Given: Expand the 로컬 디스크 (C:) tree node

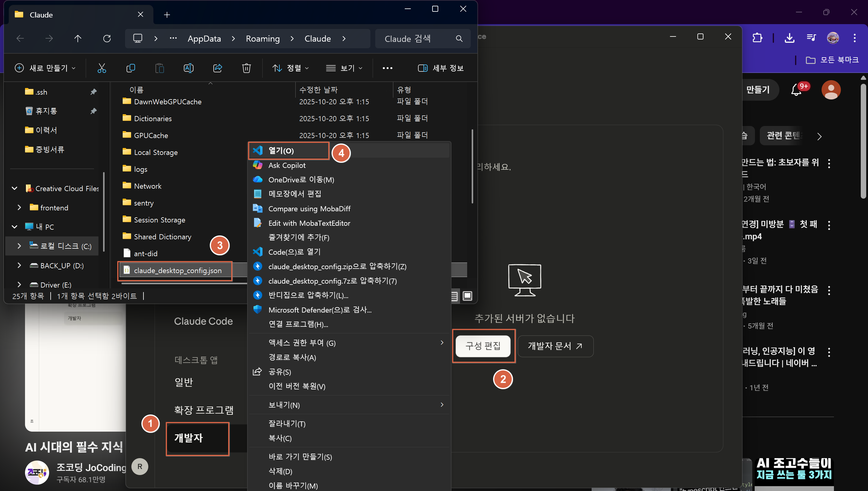Looking at the screenshot, I should tap(19, 246).
